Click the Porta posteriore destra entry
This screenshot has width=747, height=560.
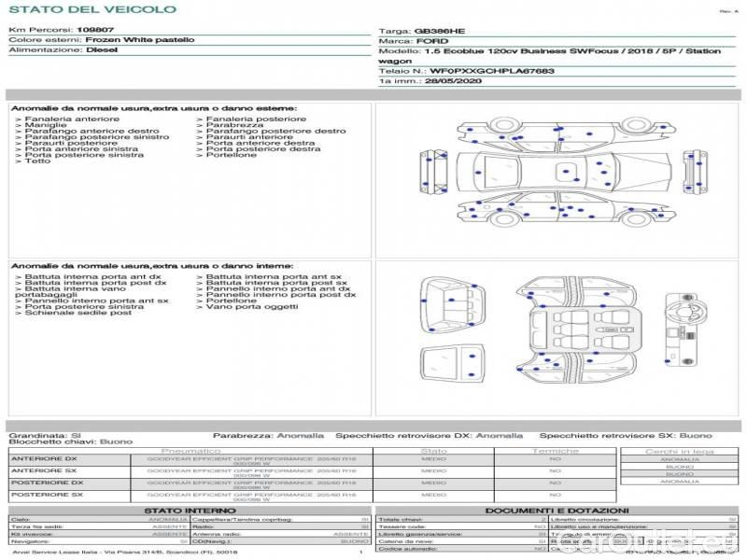click(x=263, y=149)
